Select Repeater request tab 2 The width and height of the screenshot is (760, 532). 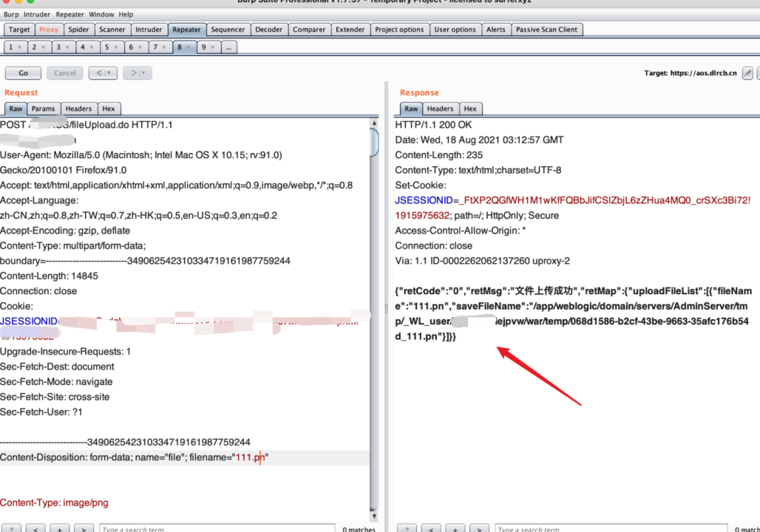(35, 47)
